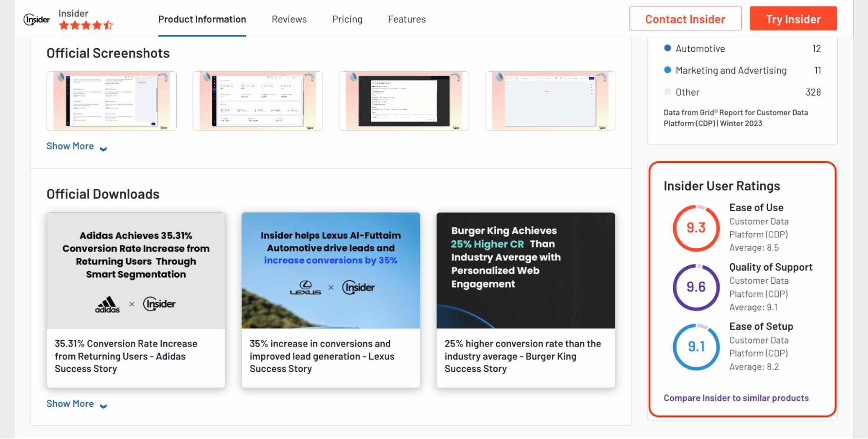The width and height of the screenshot is (868, 439).
Task: Click the Contact Insider button
Action: (x=685, y=18)
